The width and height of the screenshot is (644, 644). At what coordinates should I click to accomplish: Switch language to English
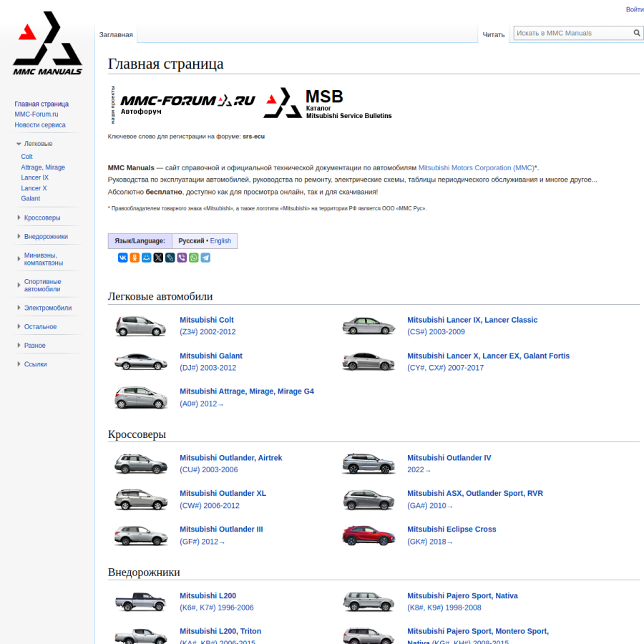tap(220, 240)
